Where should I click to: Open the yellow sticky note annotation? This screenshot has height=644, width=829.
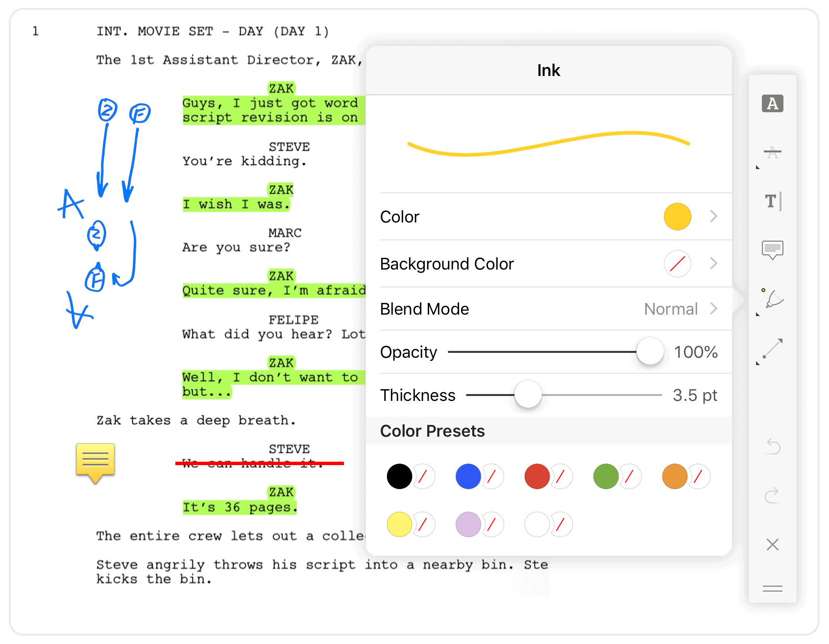96,463
